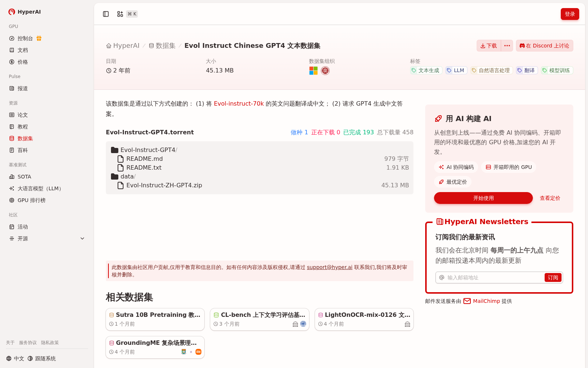Click the red 登录 button
Viewport: 588px width, 368px height.
pos(570,14)
